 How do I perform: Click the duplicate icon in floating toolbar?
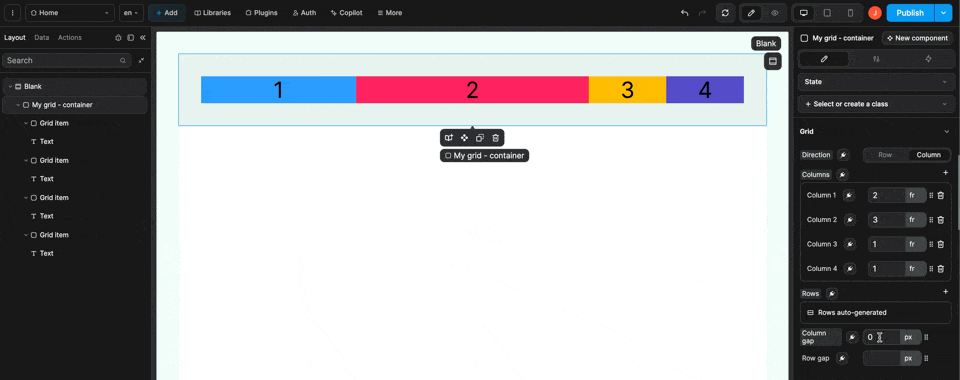click(x=480, y=138)
